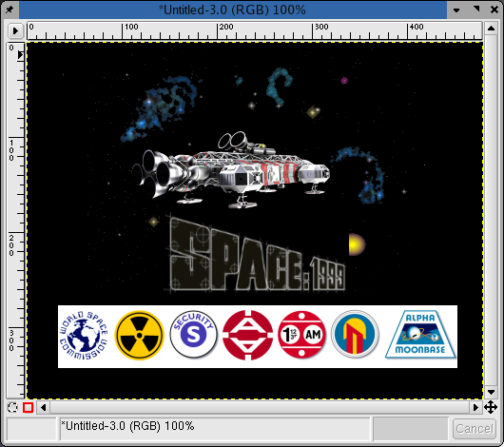This screenshot has width=504, height=447.
Task: Click the blue badge with yellow-red emblem
Action: (x=356, y=335)
